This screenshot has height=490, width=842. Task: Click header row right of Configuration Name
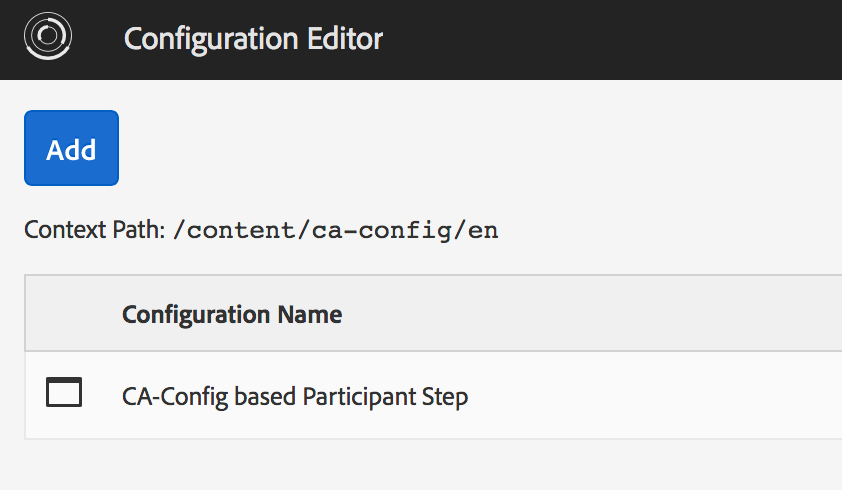click(600, 314)
